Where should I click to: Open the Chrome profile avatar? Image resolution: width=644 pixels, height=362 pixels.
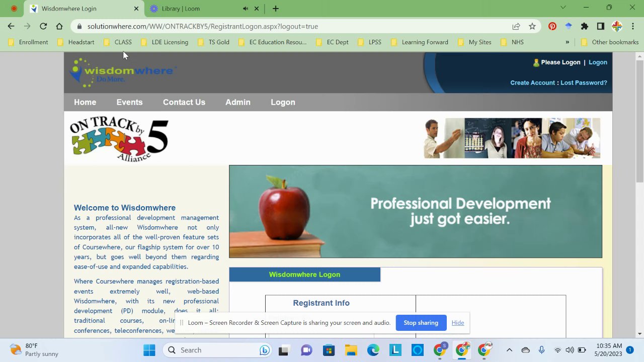(x=617, y=26)
